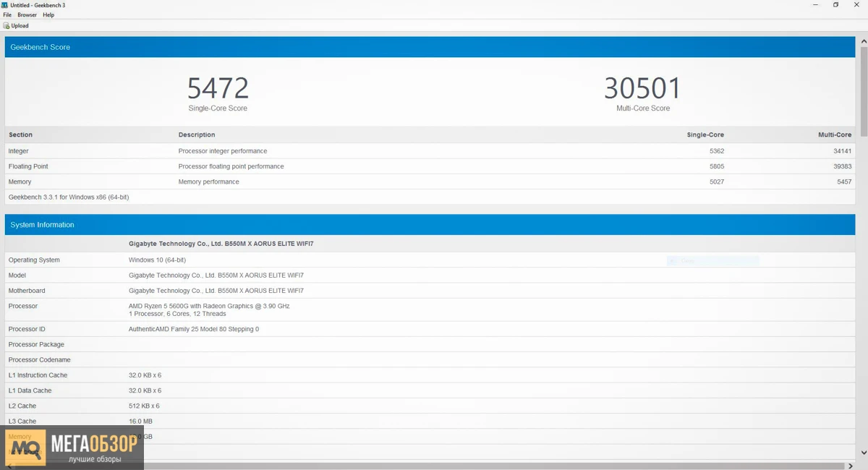Click the vertical scrollbar thumb
The width and height of the screenshot is (868, 470).
click(x=863, y=93)
